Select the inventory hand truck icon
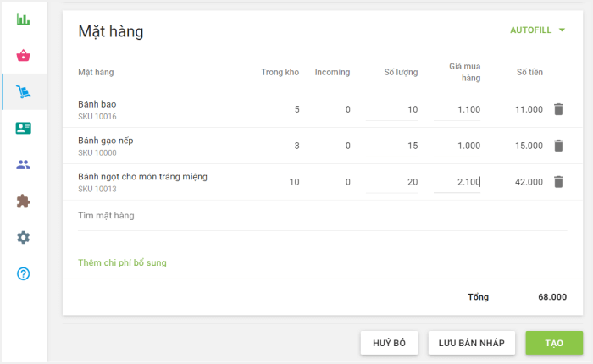 (x=24, y=91)
